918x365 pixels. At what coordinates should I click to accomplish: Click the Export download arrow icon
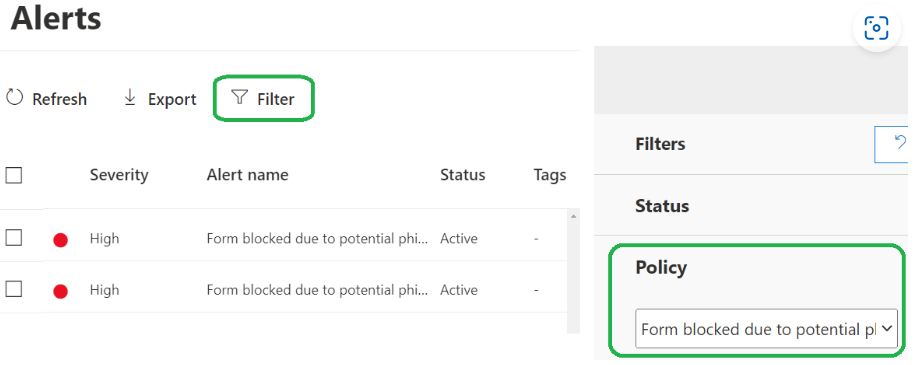(x=130, y=98)
